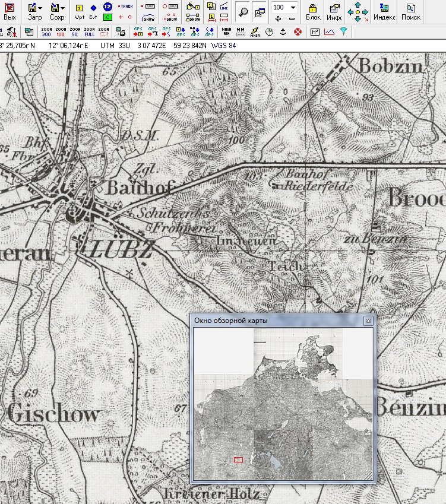446x504 pixels.
Task: Set map to ZOOM FULL
Action: (89, 31)
